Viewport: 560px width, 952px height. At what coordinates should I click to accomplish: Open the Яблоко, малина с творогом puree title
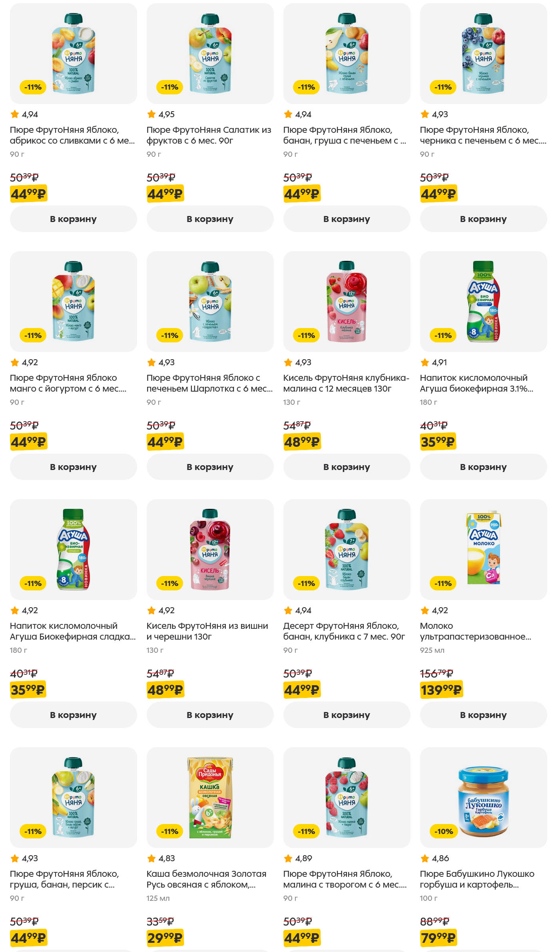coord(345,879)
